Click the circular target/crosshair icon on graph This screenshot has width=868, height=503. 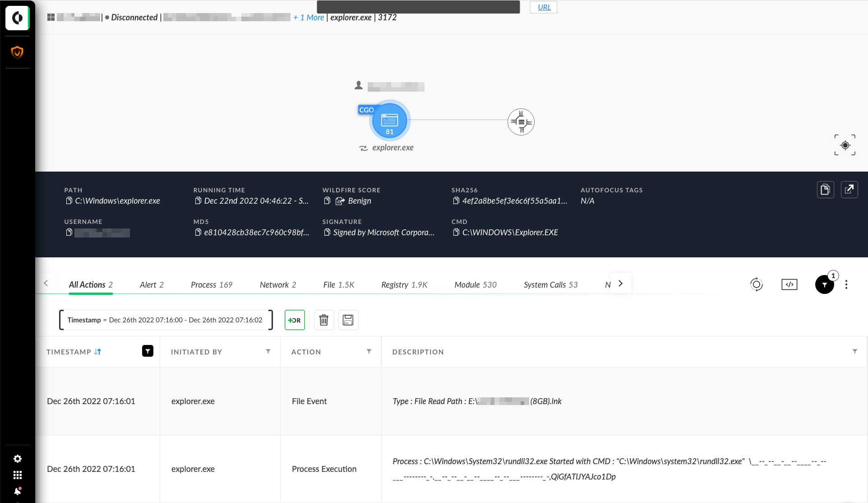[x=845, y=145]
